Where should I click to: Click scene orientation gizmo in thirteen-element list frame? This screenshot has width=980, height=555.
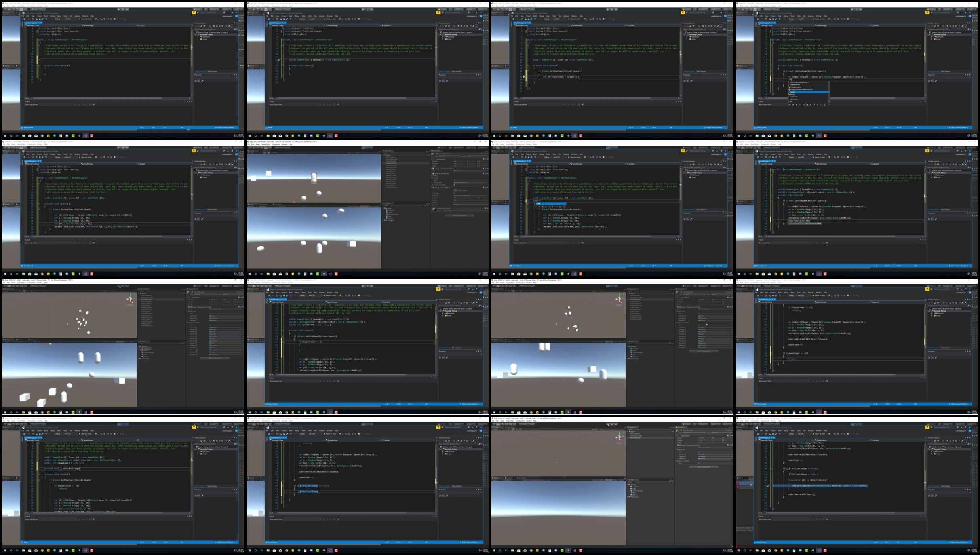(x=131, y=299)
